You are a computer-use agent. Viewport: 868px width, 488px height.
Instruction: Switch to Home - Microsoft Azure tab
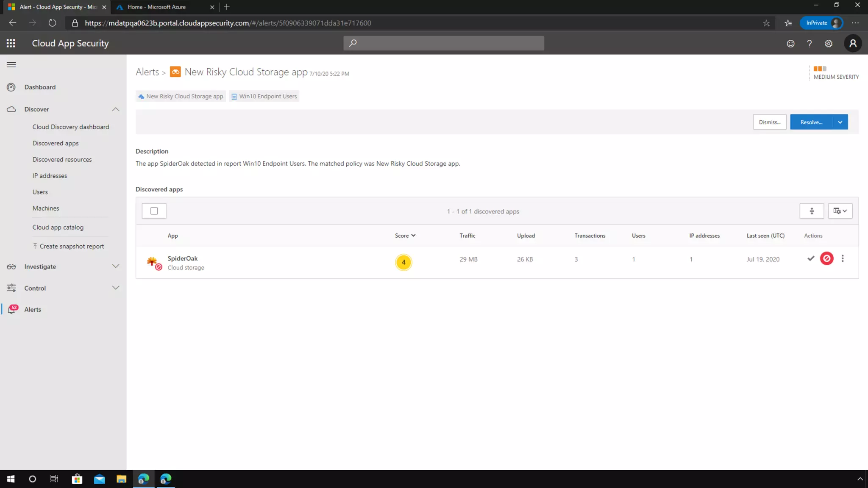(157, 7)
